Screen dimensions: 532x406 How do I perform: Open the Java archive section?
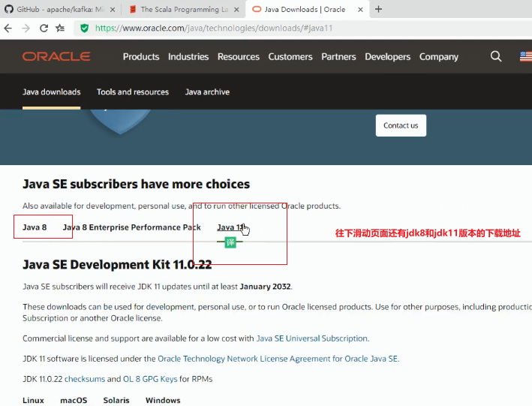(207, 92)
